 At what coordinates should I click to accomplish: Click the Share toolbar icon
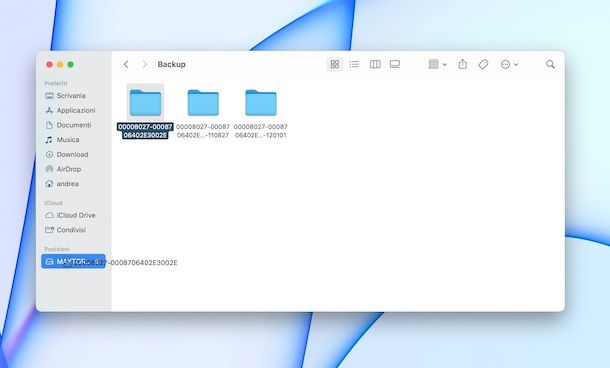tap(463, 64)
